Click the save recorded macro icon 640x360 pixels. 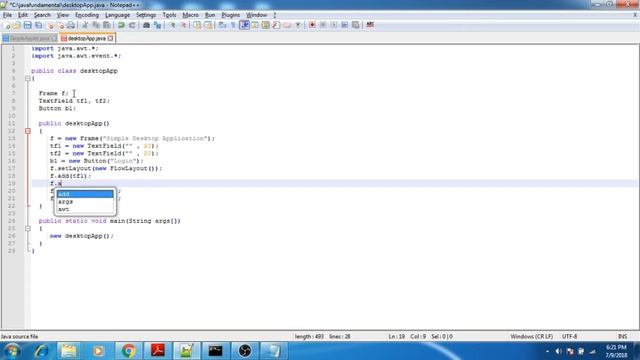pyautogui.click(x=356, y=25)
